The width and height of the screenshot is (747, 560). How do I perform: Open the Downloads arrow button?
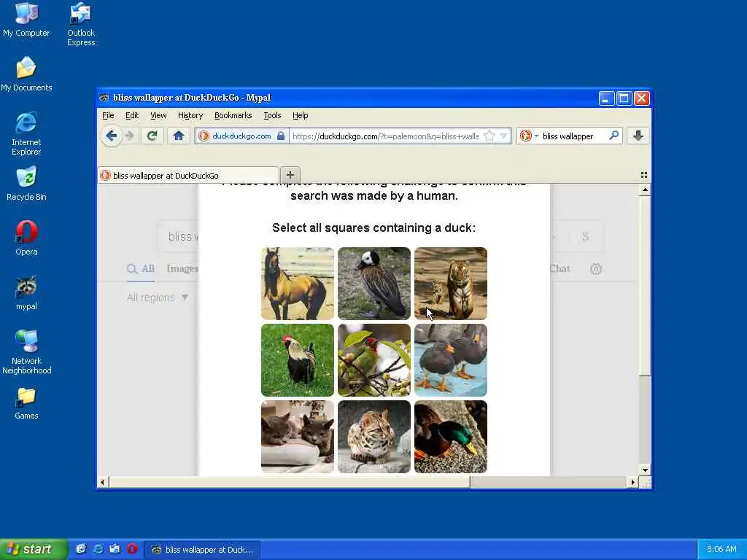coord(638,136)
